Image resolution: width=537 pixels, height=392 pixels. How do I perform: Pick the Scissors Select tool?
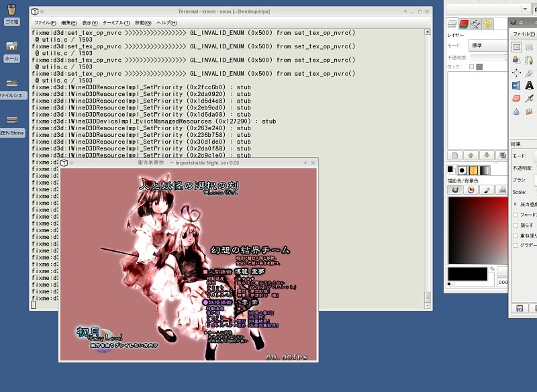tap(529, 60)
